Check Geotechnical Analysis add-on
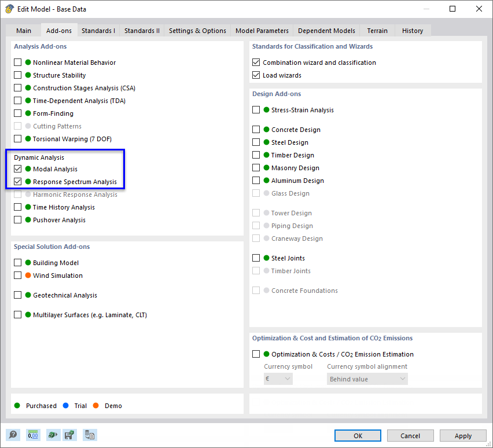Viewport: 493px width, 448px height. 17,295
